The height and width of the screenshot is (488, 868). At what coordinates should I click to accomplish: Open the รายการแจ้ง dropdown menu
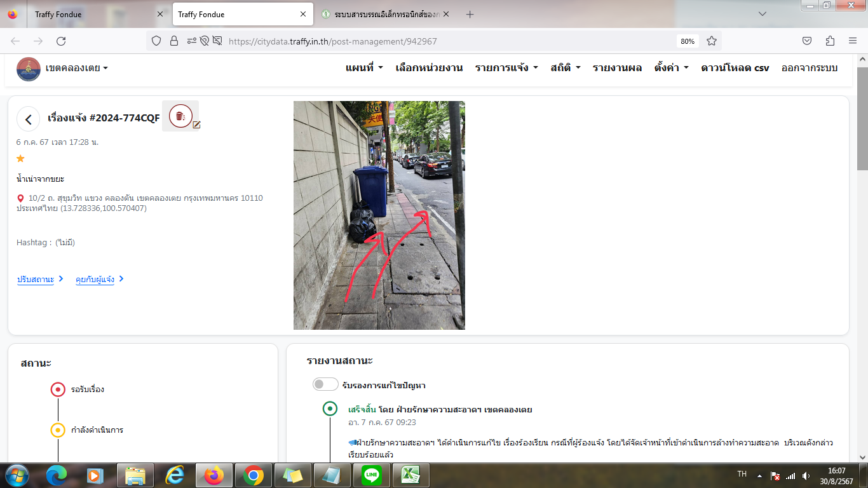(506, 68)
